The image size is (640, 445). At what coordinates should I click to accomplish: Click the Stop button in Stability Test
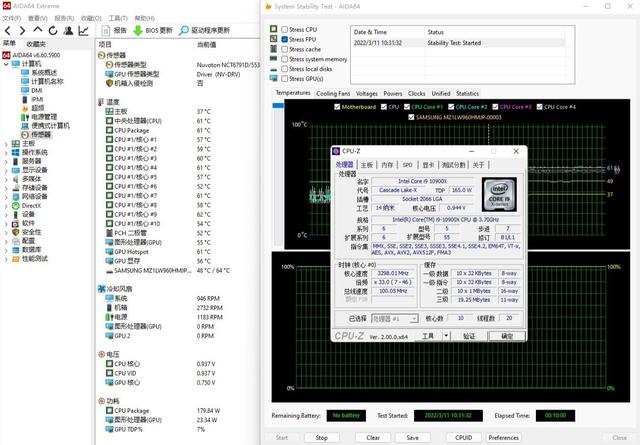click(322, 438)
